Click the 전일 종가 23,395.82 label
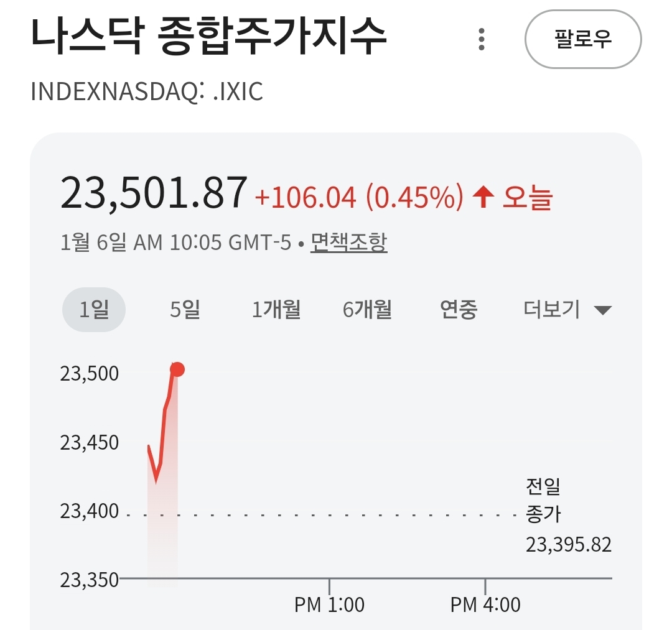672x630 pixels. pos(568,516)
